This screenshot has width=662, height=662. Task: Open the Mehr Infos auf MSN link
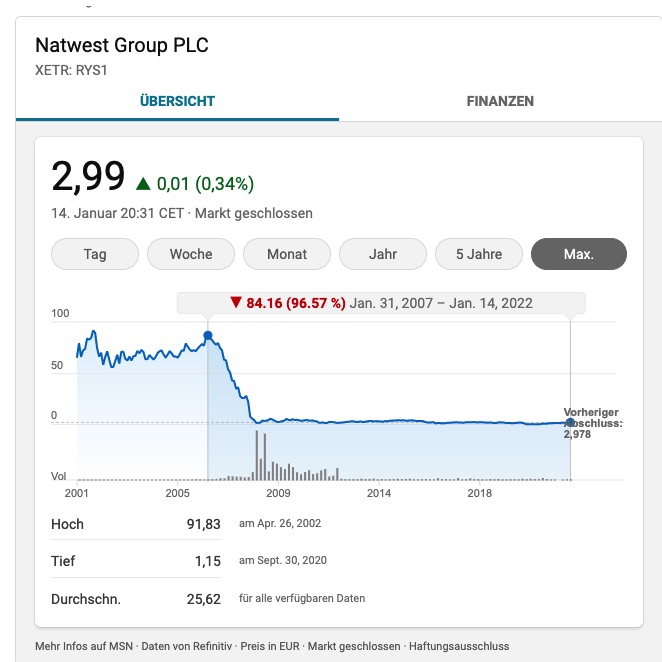pos(83,646)
